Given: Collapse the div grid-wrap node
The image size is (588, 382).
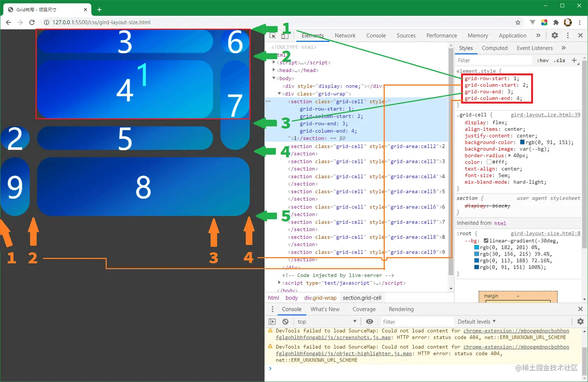Looking at the screenshot, I should pos(279,93).
